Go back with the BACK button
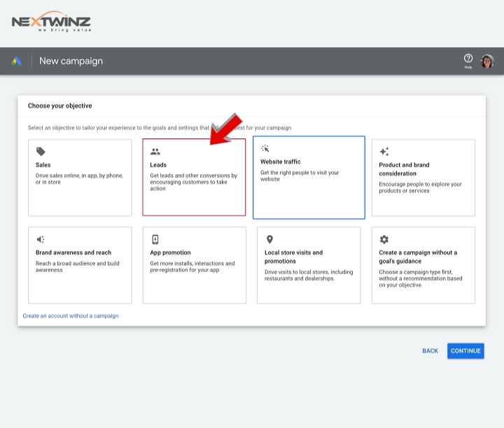This screenshot has width=504, height=428. coord(430,351)
